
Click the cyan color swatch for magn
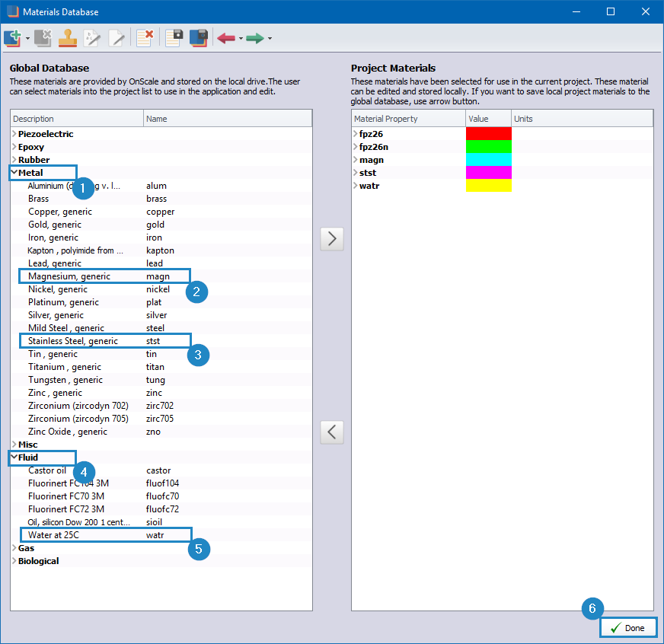489,160
